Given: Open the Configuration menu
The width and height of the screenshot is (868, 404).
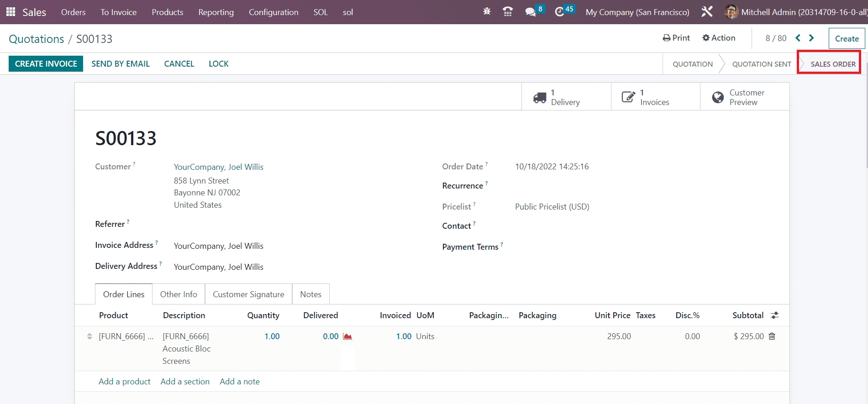Looking at the screenshot, I should pos(273,12).
